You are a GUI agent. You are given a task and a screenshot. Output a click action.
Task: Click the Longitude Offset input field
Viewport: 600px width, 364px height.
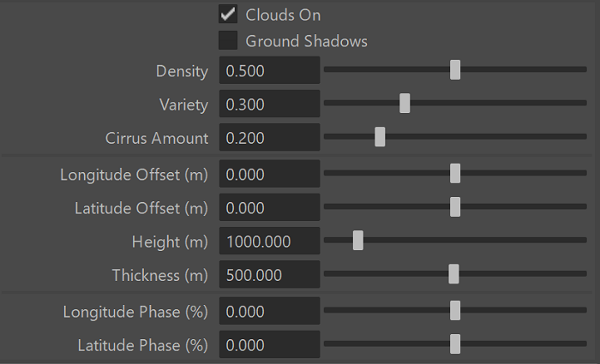269,174
